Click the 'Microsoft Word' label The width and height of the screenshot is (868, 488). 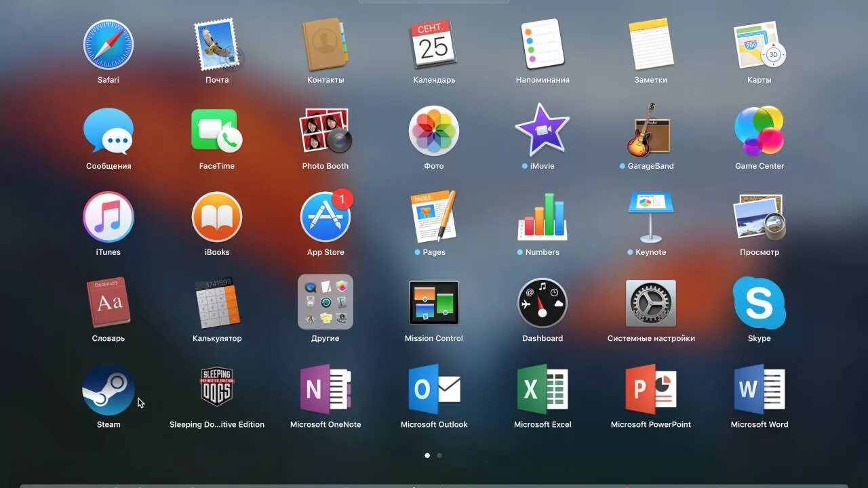[x=759, y=425]
